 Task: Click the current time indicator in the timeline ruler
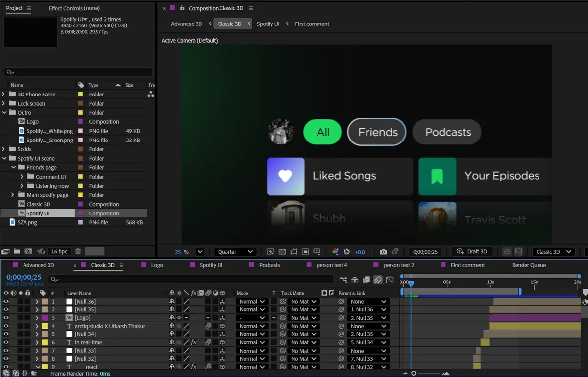pyautogui.click(x=411, y=283)
